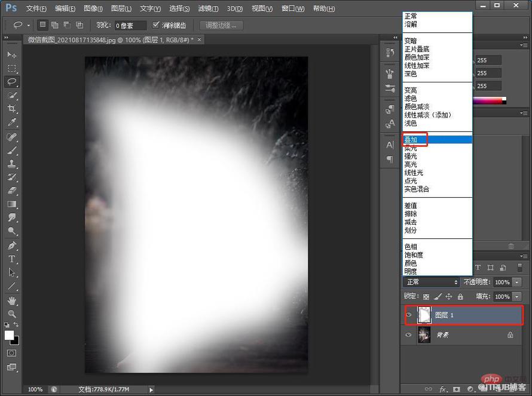532x396 pixels.
Task: Pick the Eyedropper tool
Action: 12,122
